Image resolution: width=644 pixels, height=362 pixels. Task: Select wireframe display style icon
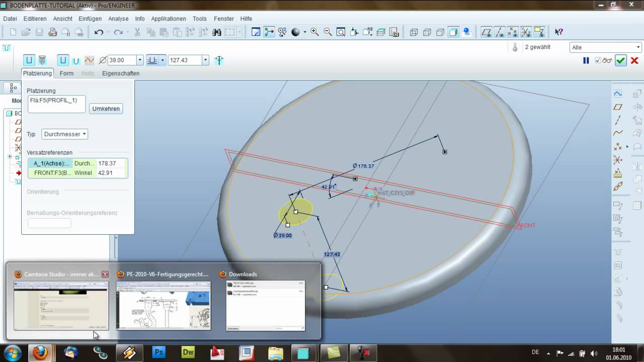[414, 32]
